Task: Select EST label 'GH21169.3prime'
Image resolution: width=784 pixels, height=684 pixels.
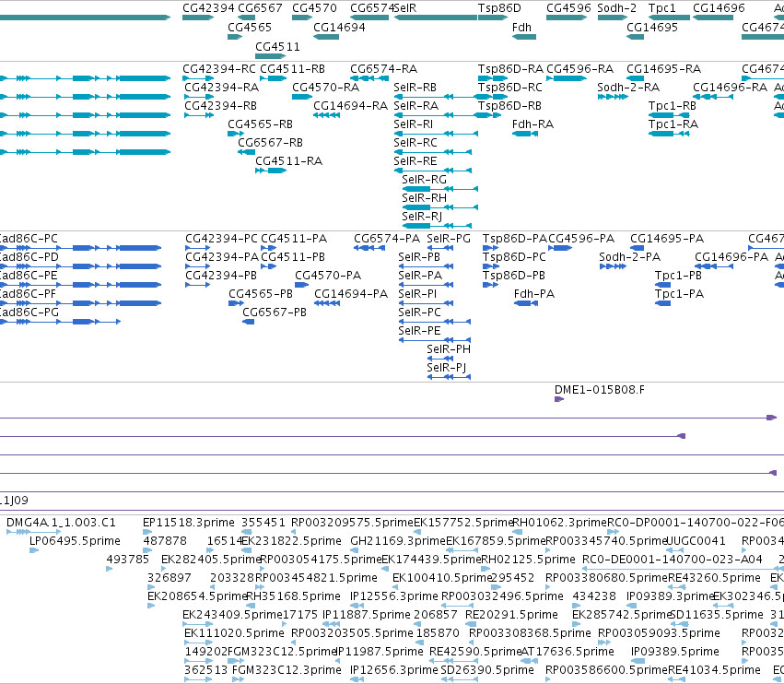Action: (397, 541)
